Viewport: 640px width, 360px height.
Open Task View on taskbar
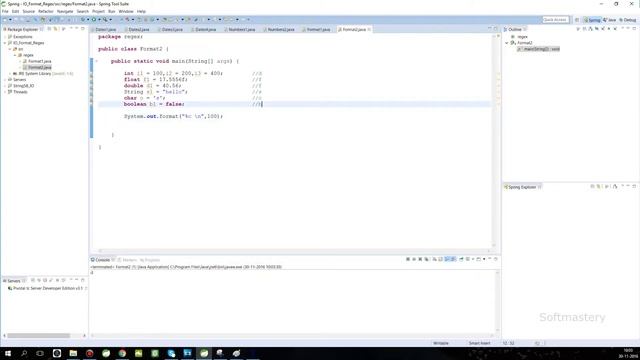click(x=40, y=353)
